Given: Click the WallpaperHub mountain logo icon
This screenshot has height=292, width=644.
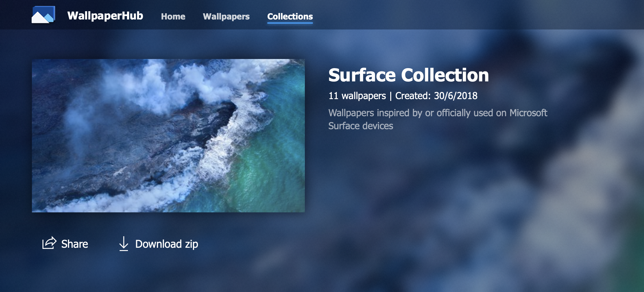Looking at the screenshot, I should click(43, 14).
